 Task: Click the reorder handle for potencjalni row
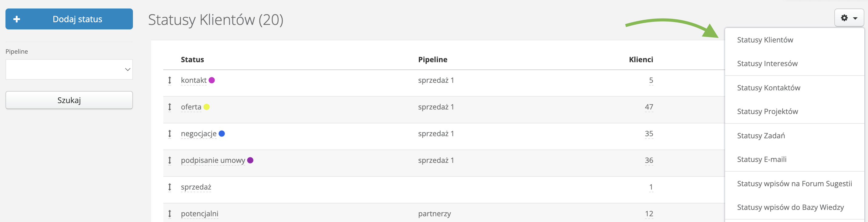(x=169, y=214)
